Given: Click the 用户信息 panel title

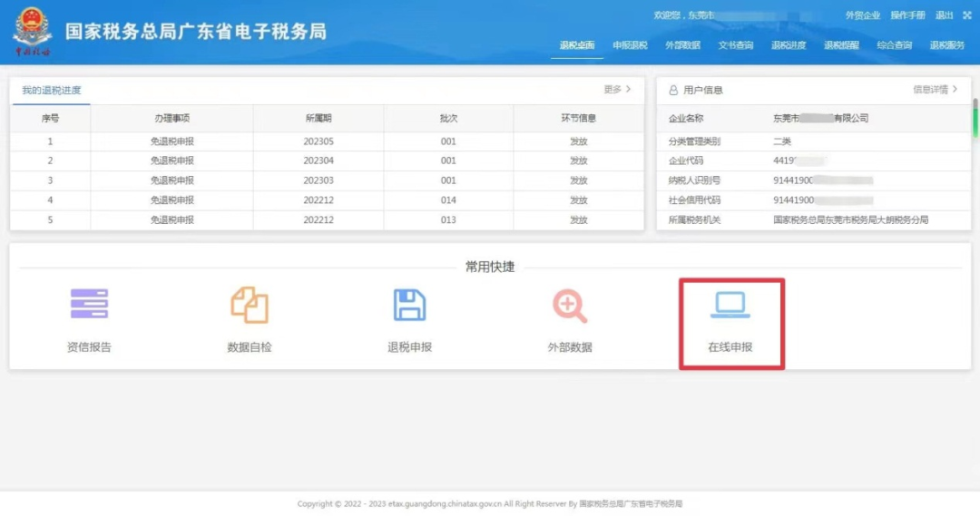Looking at the screenshot, I should pyautogui.click(x=702, y=90).
